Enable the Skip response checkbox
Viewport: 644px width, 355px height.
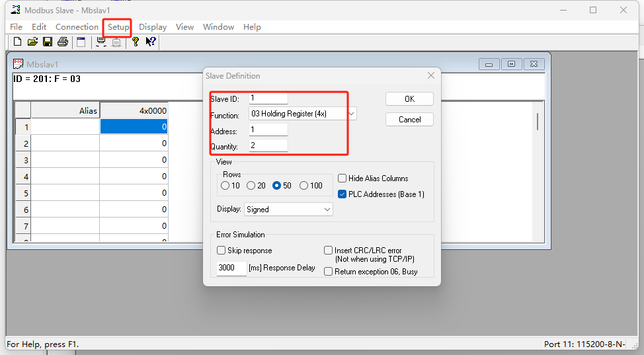221,251
